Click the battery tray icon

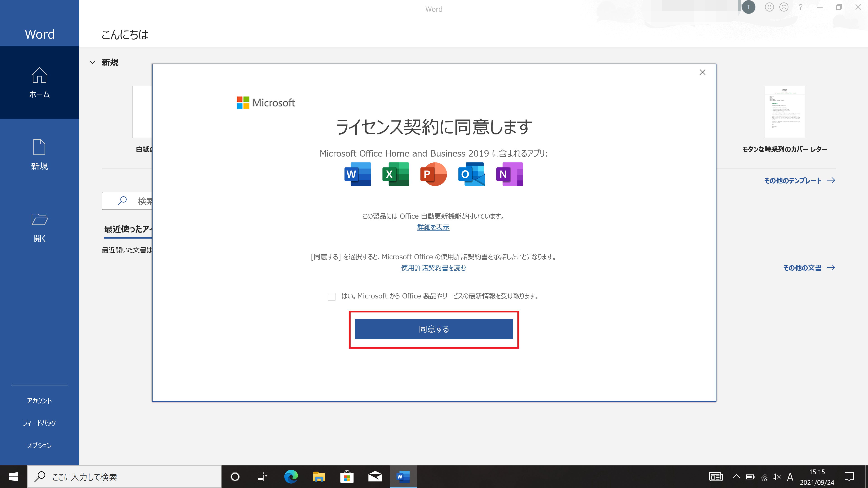tap(750, 477)
